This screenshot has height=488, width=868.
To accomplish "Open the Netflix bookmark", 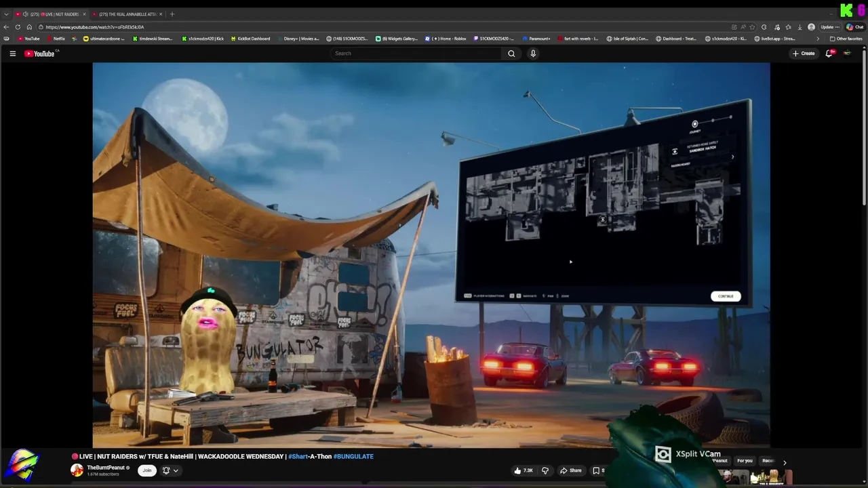I will click(x=56, y=39).
